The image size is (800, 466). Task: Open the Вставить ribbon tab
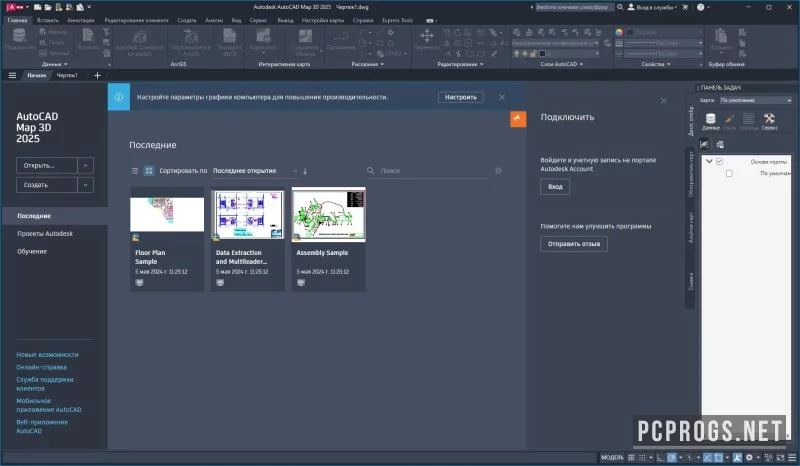coord(47,20)
